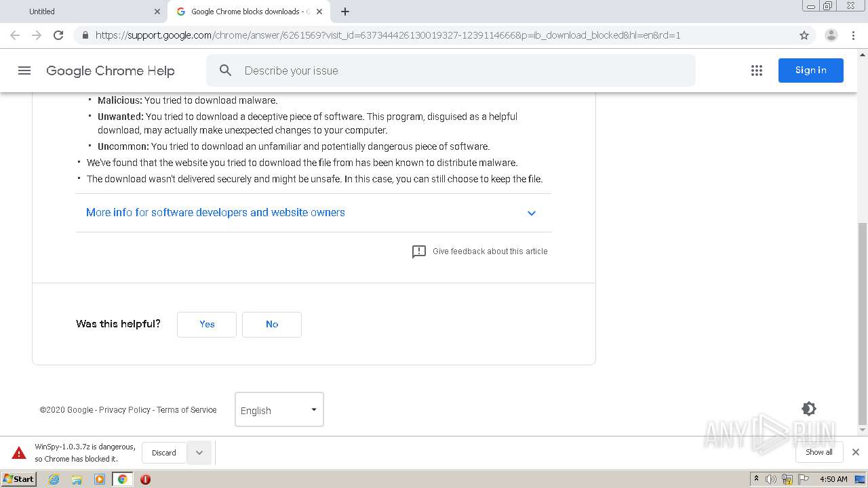This screenshot has width=868, height=488.
Task: Open the Terms of Service link
Action: pyautogui.click(x=186, y=410)
